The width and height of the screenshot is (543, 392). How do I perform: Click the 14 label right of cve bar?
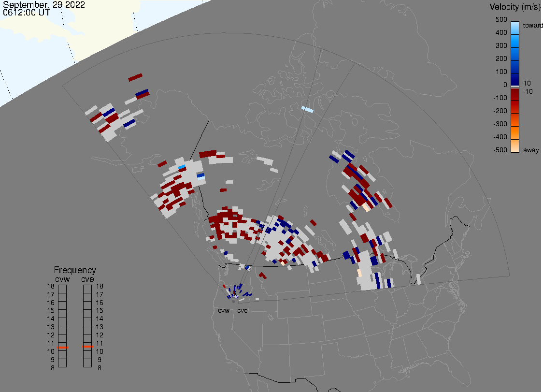(x=100, y=319)
